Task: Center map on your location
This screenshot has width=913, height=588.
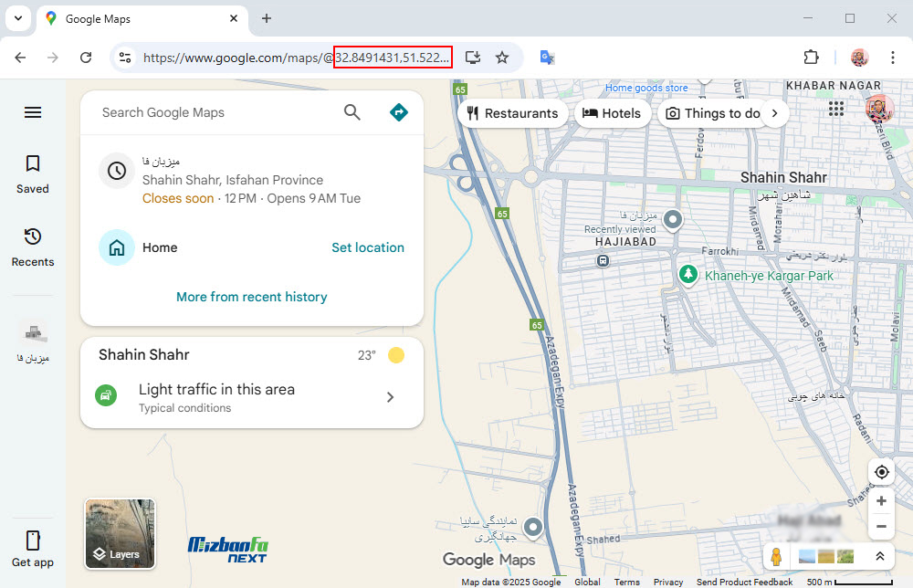Action: pos(881,472)
